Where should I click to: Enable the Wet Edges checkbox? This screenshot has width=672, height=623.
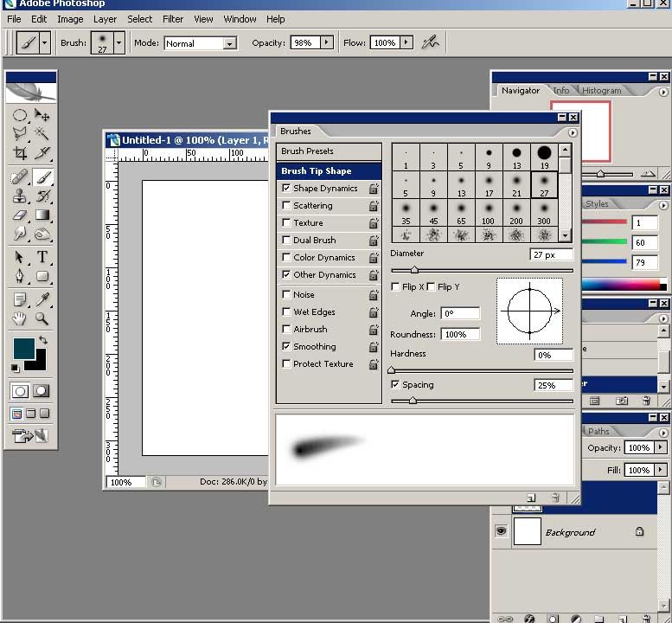(x=286, y=311)
